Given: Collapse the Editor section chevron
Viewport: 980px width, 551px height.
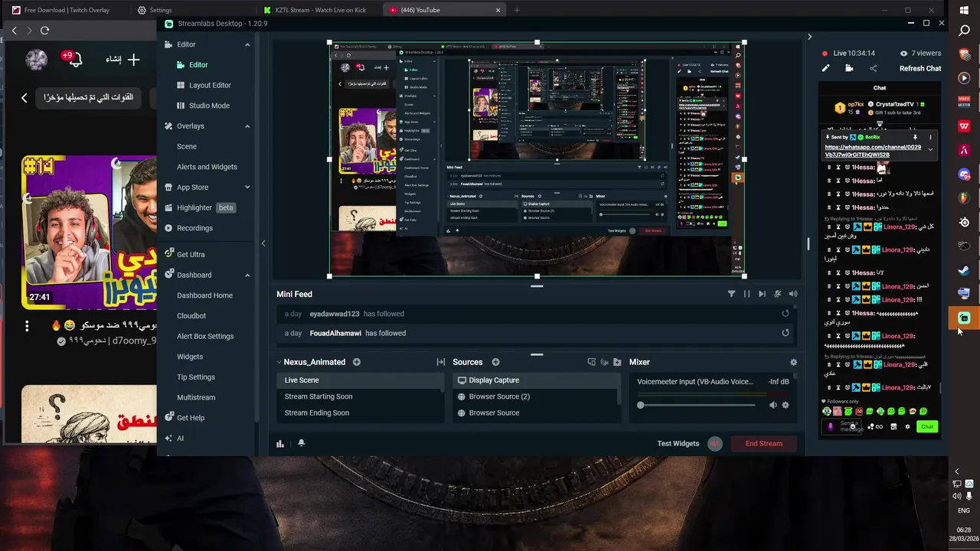Looking at the screenshot, I should (x=247, y=45).
